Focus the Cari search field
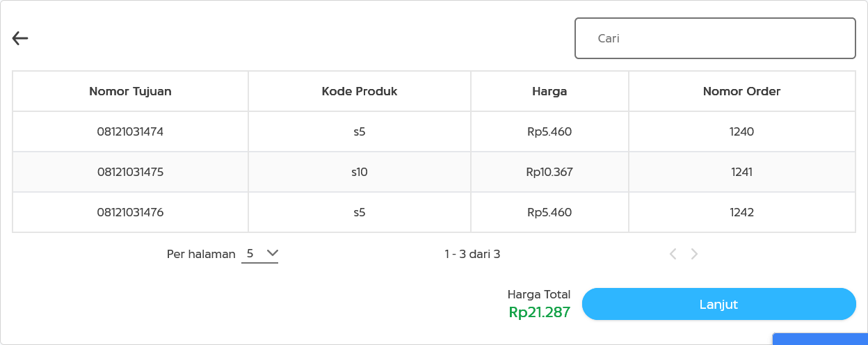 pos(715,38)
